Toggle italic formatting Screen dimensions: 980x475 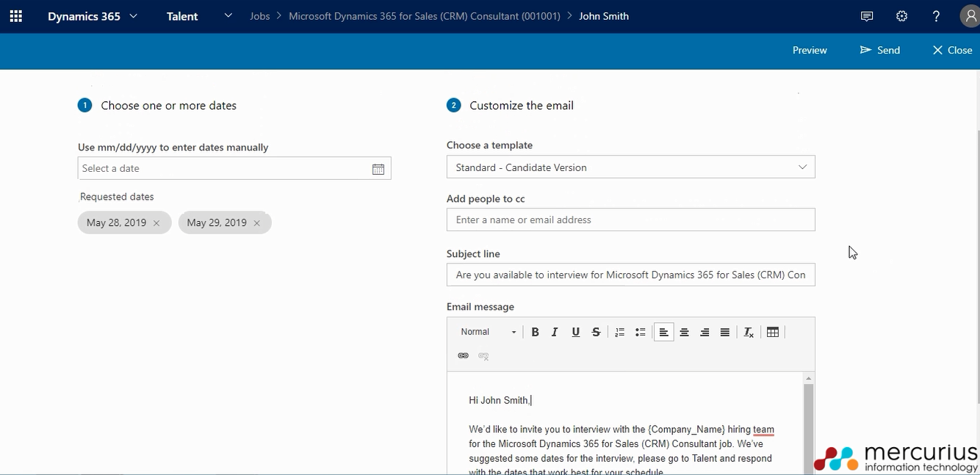pos(555,332)
